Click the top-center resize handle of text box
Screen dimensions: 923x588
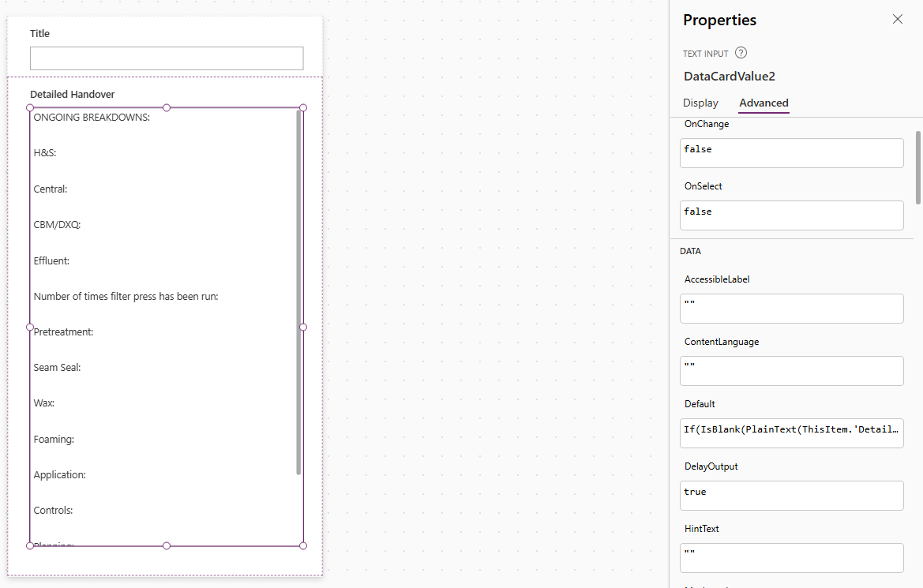[167, 107]
